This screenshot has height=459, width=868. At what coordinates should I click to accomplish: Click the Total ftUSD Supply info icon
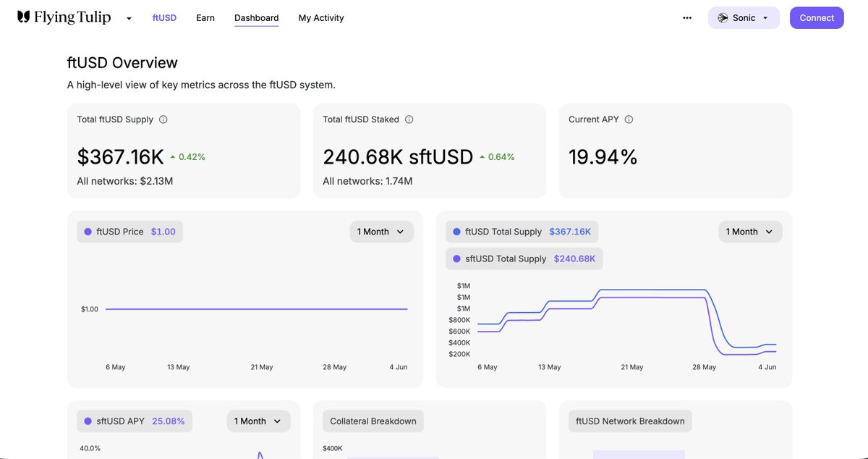(163, 119)
